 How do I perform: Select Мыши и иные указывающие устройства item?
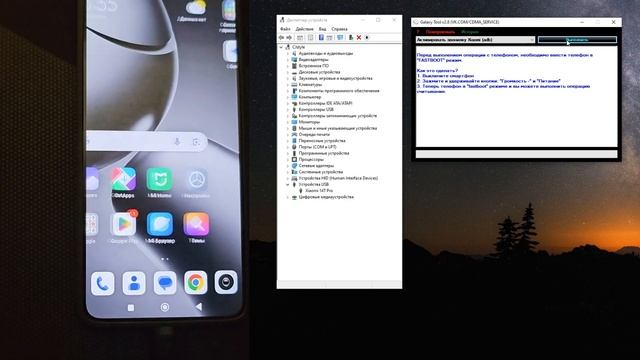[338, 128]
